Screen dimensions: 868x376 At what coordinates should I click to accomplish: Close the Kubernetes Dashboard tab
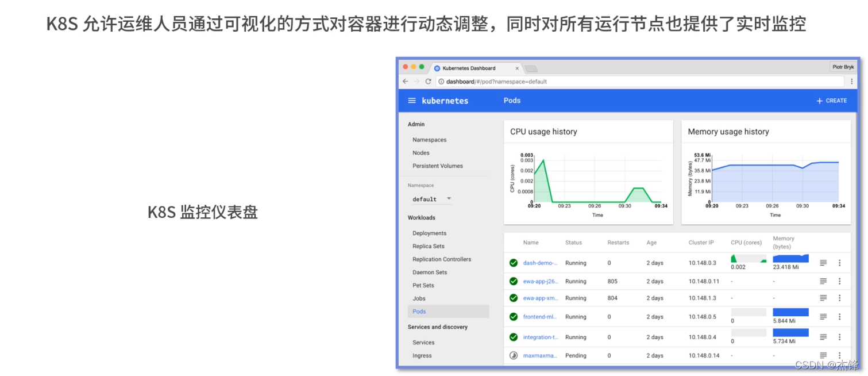point(517,68)
